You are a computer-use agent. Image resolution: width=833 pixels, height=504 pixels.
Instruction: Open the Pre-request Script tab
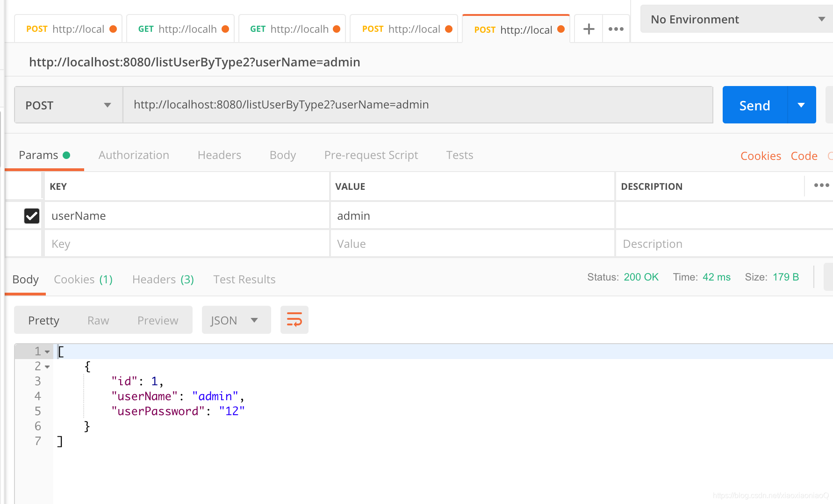tap(371, 155)
